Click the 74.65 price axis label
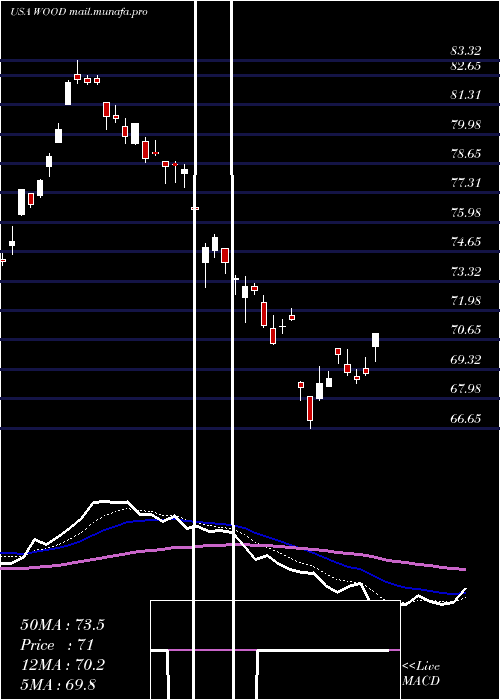 pos(466,242)
